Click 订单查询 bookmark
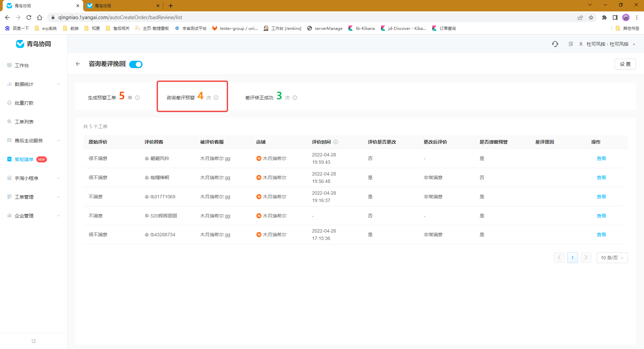 click(444, 29)
